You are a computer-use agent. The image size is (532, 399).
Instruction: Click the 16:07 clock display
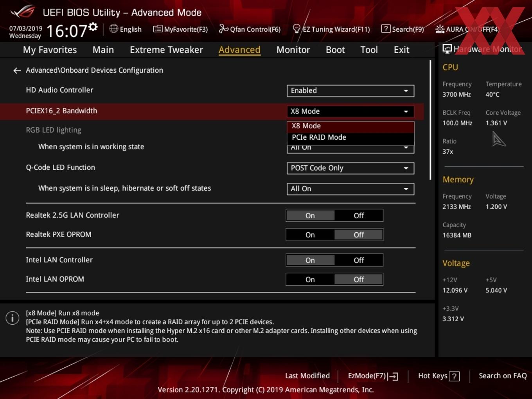pos(66,31)
